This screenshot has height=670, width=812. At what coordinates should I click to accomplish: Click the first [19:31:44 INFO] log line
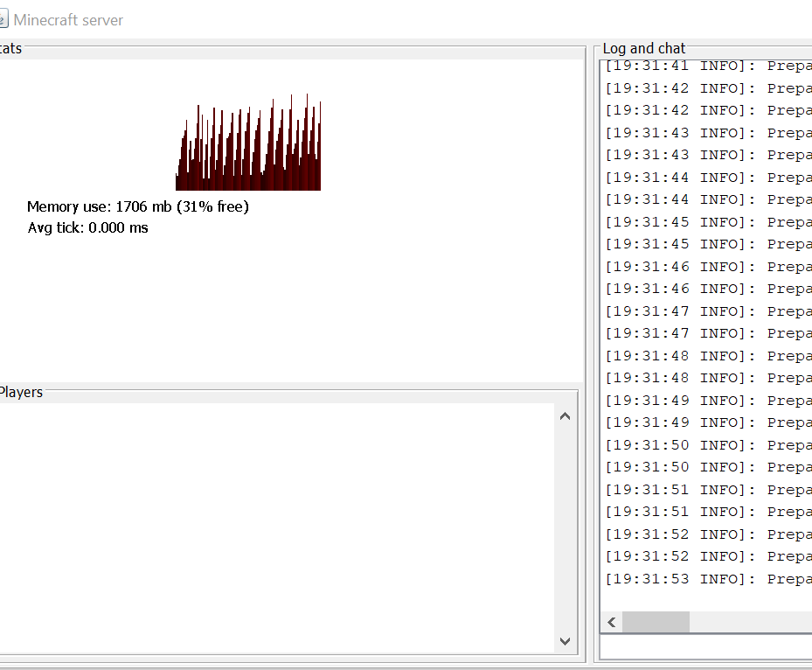click(709, 178)
